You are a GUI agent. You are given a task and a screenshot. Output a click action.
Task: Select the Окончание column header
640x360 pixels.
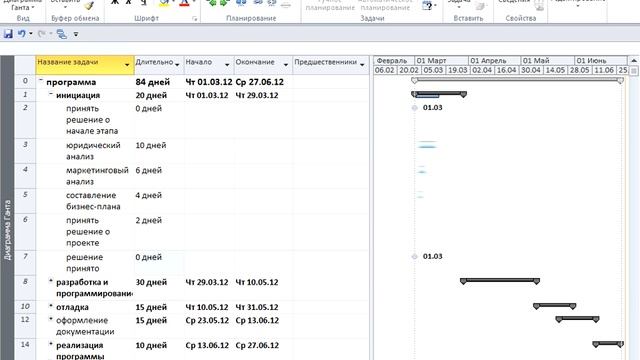[x=263, y=65]
